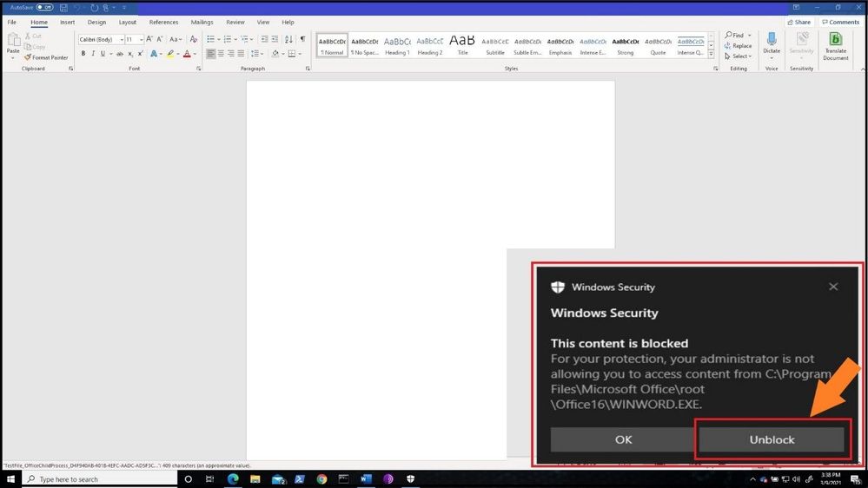Dismiss the Windows Security notification with X
Image resolution: width=868 pixels, height=488 pixels.
point(833,287)
